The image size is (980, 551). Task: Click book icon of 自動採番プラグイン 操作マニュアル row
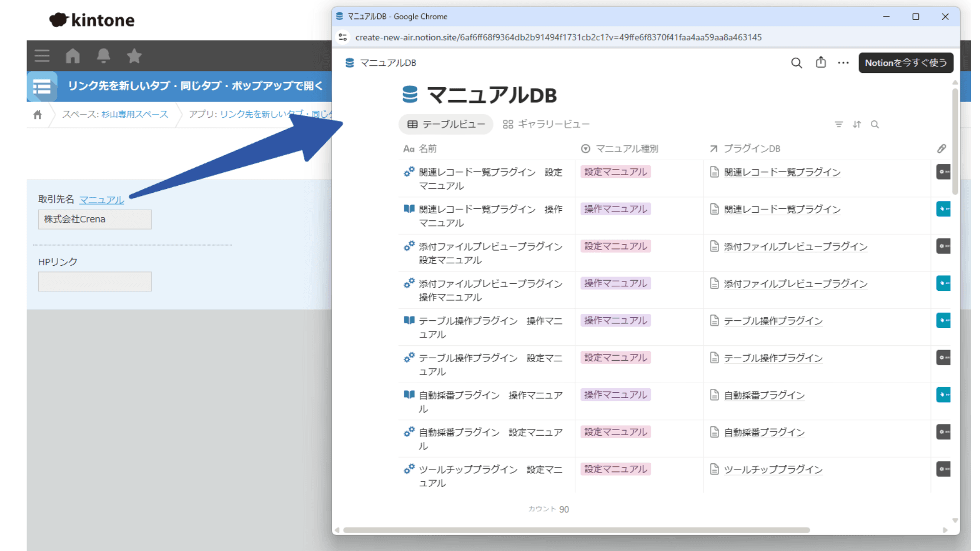[x=409, y=394]
